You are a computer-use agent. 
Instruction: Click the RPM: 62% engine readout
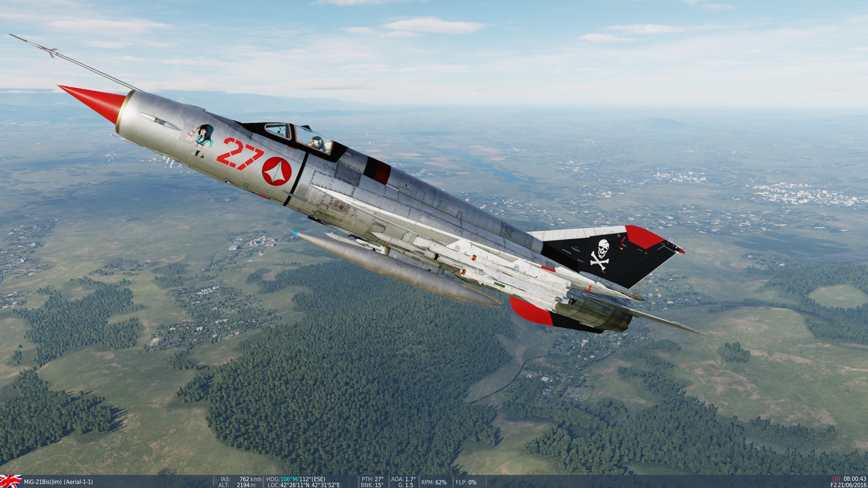click(x=433, y=482)
